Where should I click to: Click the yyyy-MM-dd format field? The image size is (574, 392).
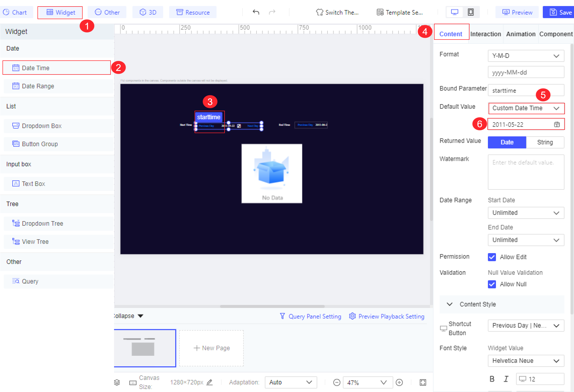click(x=526, y=72)
